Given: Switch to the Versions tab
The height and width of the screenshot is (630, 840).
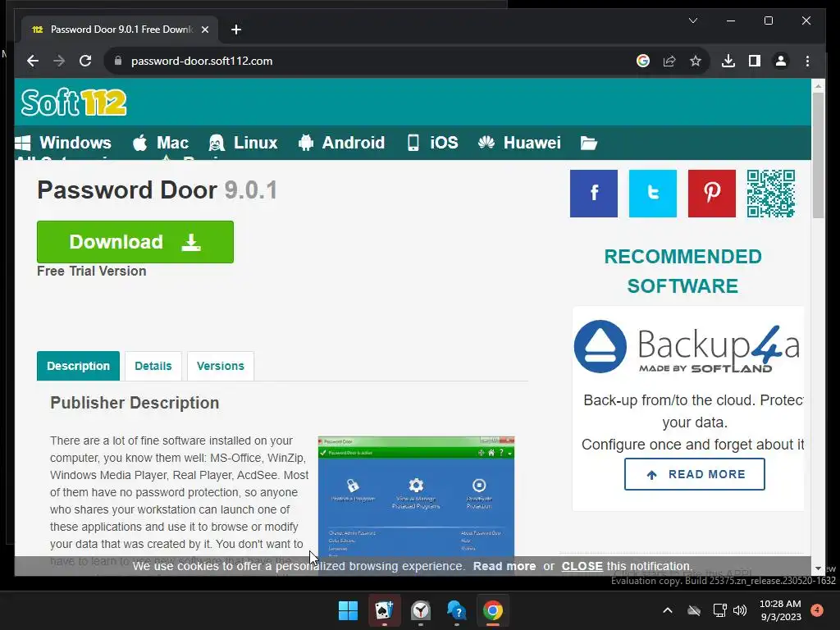Looking at the screenshot, I should [220, 366].
